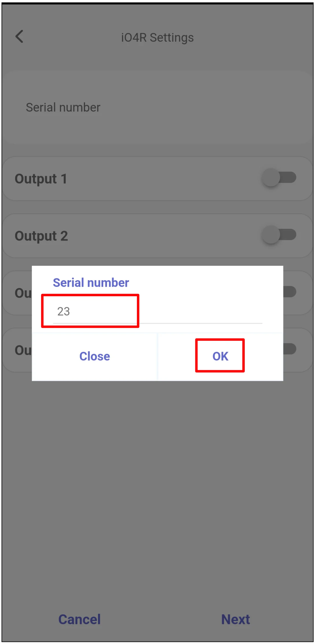
Task: Select the serial number input showing 23
Action: (90, 311)
